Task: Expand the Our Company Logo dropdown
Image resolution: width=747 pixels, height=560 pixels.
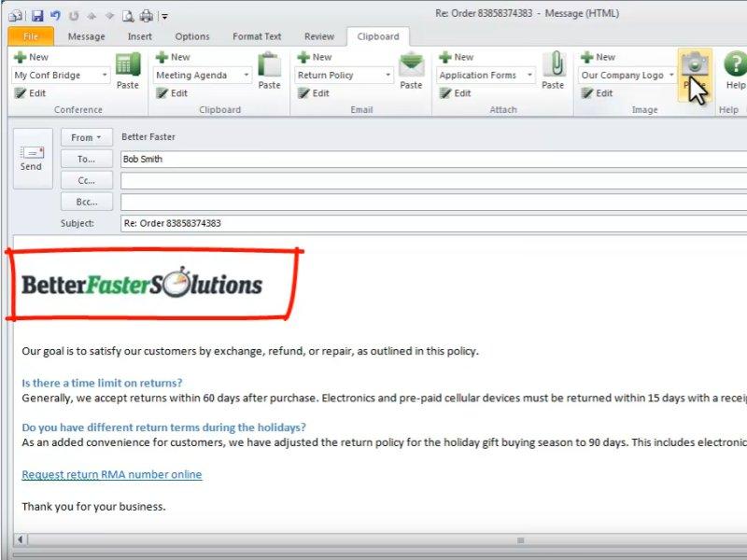Action: point(671,76)
